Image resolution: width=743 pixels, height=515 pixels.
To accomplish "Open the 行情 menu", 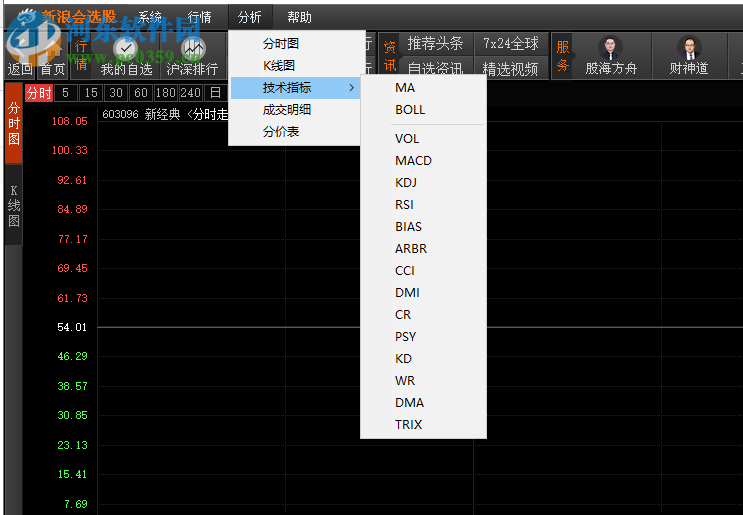I will [x=199, y=18].
